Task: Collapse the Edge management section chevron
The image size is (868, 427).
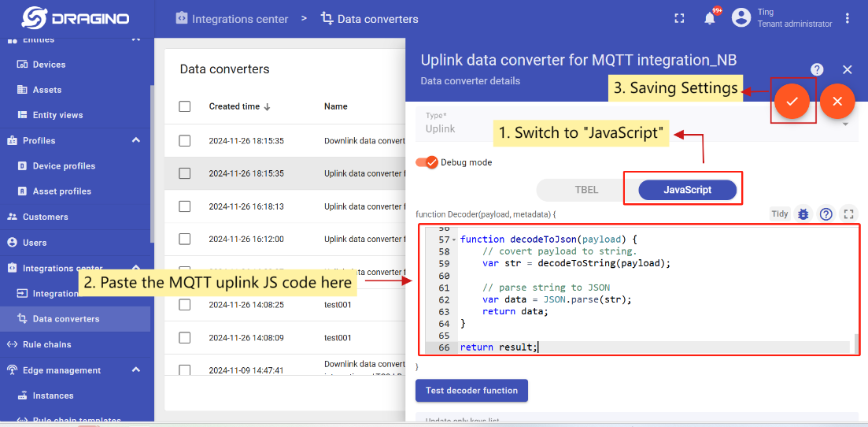Action: [x=135, y=369]
